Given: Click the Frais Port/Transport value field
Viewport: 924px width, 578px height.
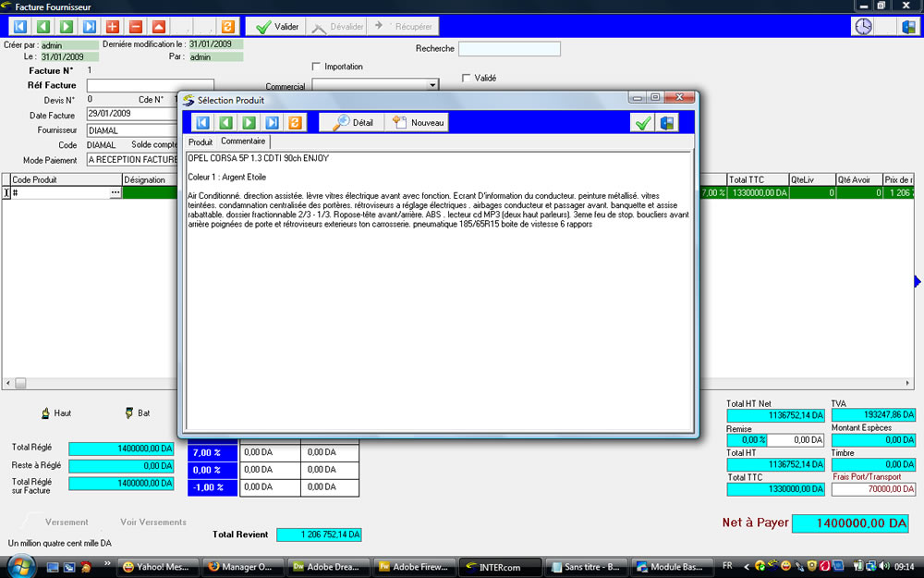Looking at the screenshot, I should tap(873, 489).
